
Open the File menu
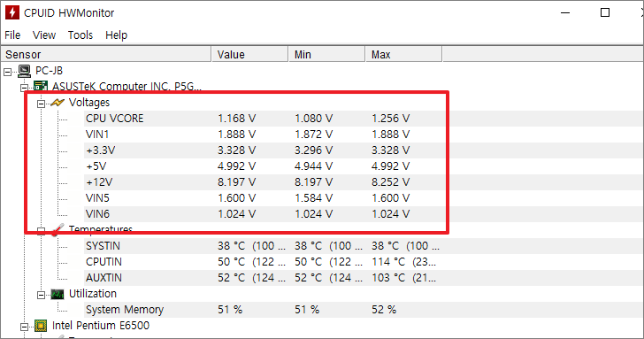(x=12, y=35)
